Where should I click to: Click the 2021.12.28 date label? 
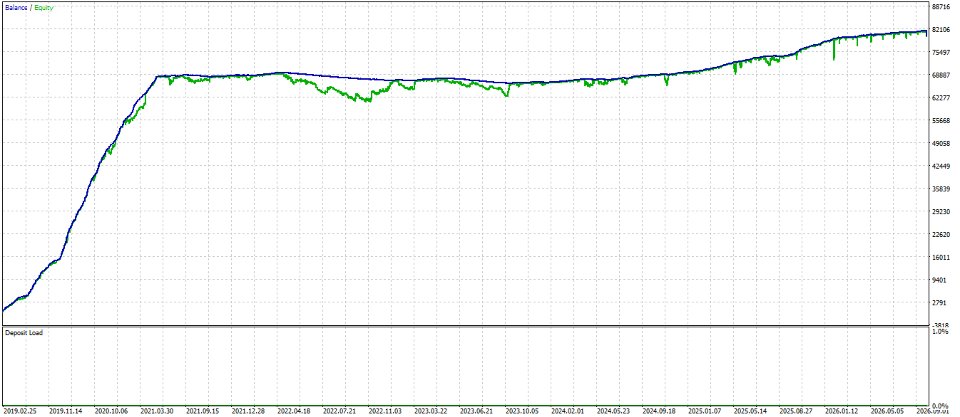tap(250, 412)
